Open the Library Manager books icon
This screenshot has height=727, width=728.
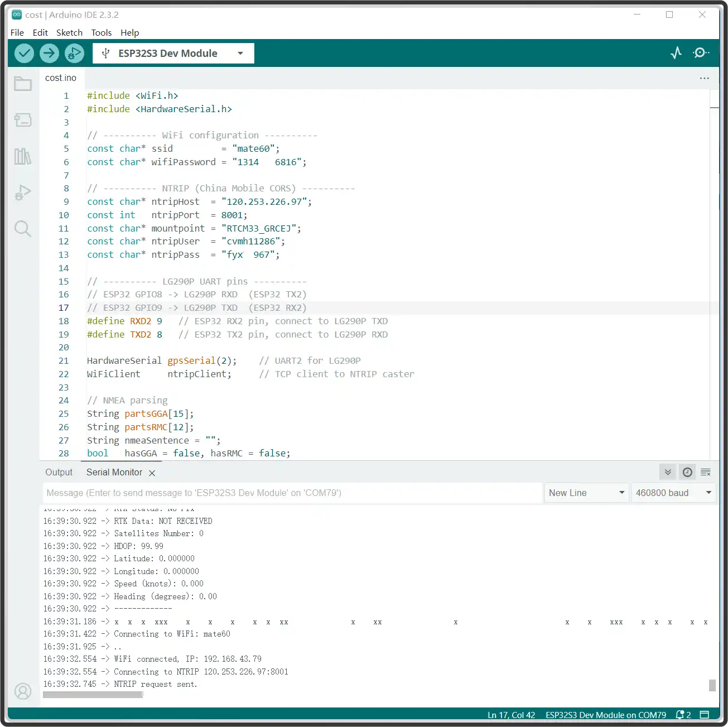pyautogui.click(x=23, y=156)
